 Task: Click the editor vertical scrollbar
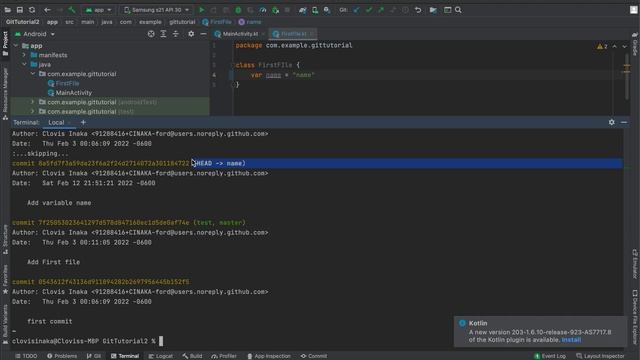[x=627, y=78]
